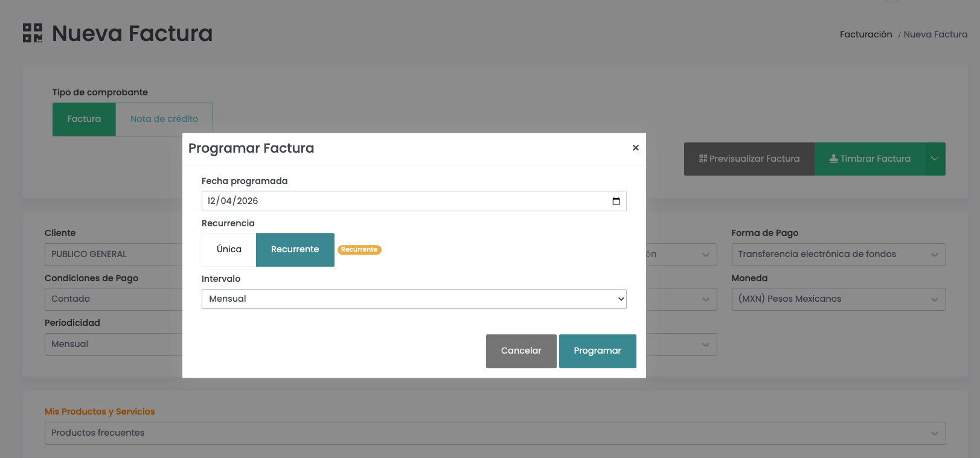Click the Recurrencia label

(x=228, y=223)
